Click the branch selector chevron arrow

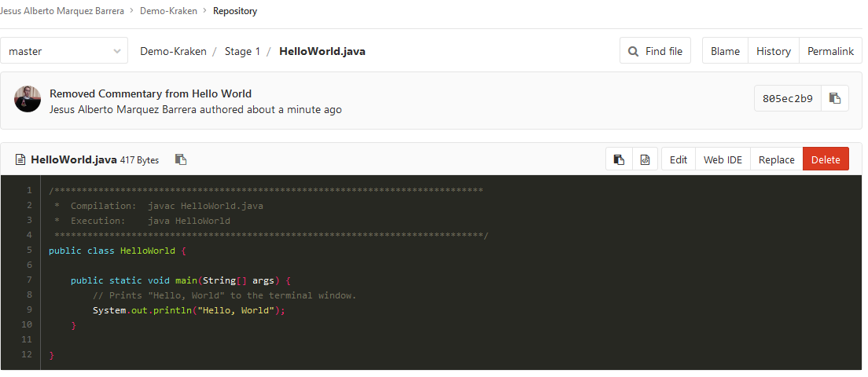[117, 51]
